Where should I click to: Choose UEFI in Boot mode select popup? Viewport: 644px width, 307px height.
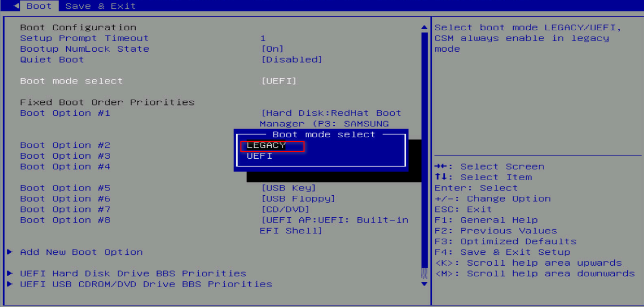coord(260,156)
